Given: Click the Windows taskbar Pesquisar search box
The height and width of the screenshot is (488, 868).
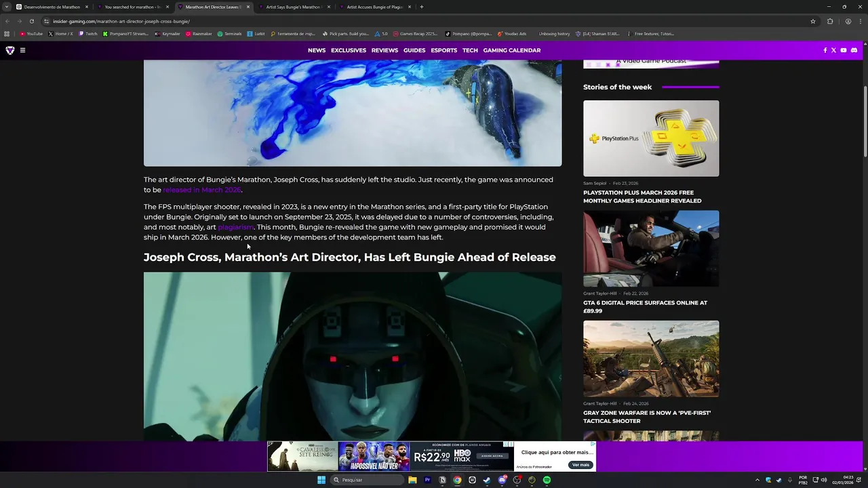Looking at the screenshot, I should (366, 480).
